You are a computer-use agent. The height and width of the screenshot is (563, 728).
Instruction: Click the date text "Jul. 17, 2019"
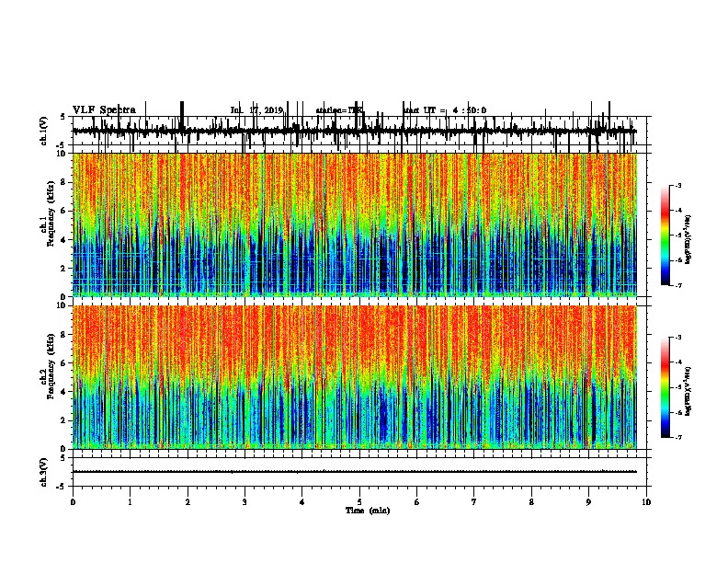[256, 110]
